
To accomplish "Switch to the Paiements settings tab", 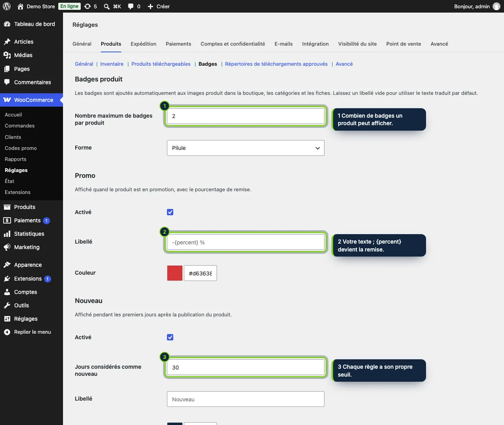I will (178, 44).
